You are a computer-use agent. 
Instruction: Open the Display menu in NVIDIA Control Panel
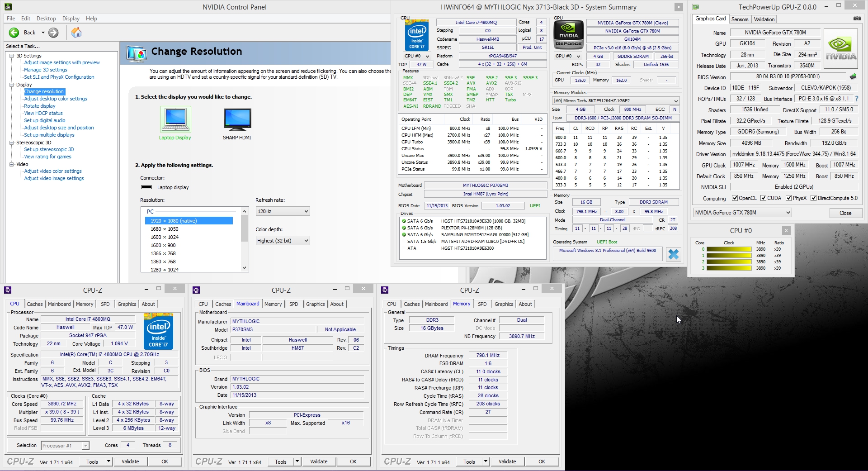pyautogui.click(x=71, y=19)
